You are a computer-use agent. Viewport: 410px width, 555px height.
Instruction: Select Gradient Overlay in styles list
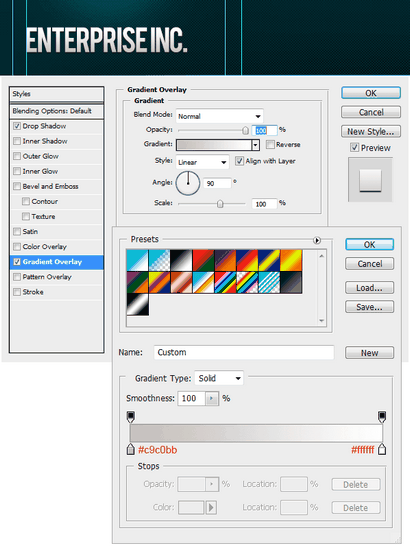[57, 262]
